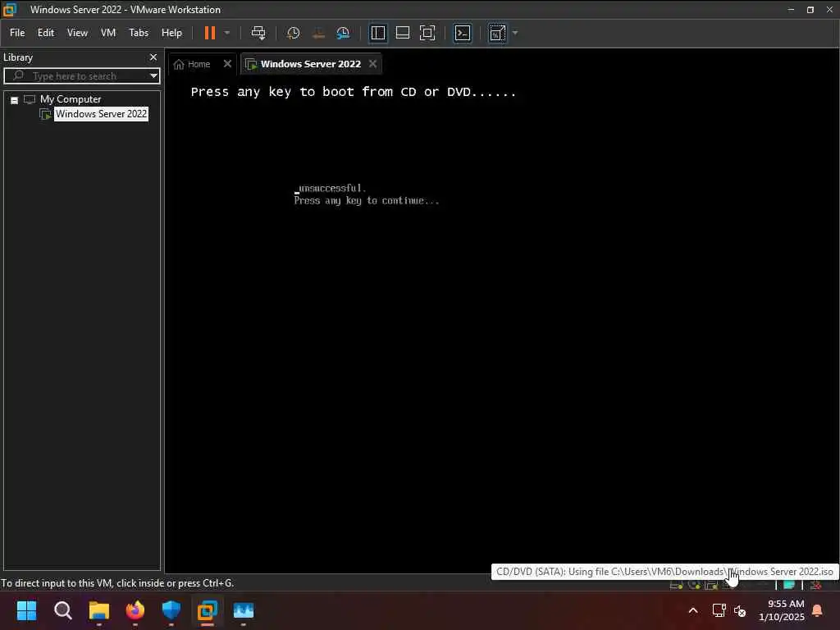
Task: Collapse the My Computer tree node
Action: (15, 100)
